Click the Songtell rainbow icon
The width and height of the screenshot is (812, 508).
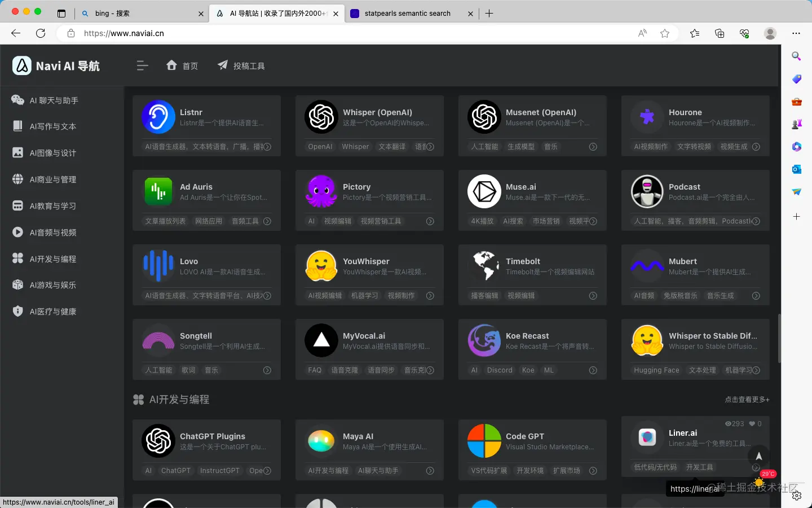[158, 340]
